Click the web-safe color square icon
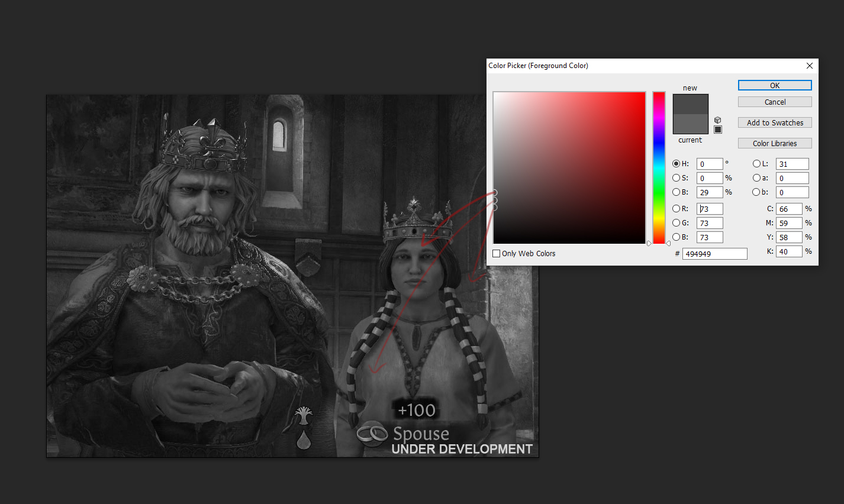 (718, 130)
